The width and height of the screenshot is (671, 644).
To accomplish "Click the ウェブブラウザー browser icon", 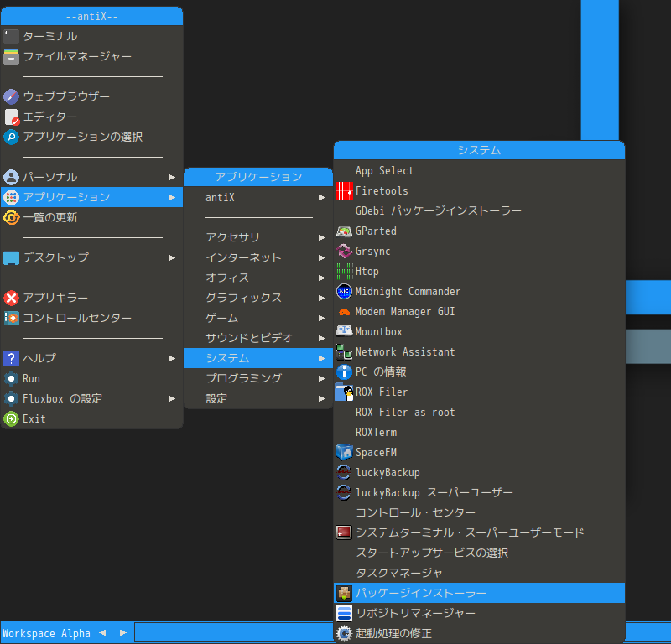I will tap(11, 96).
